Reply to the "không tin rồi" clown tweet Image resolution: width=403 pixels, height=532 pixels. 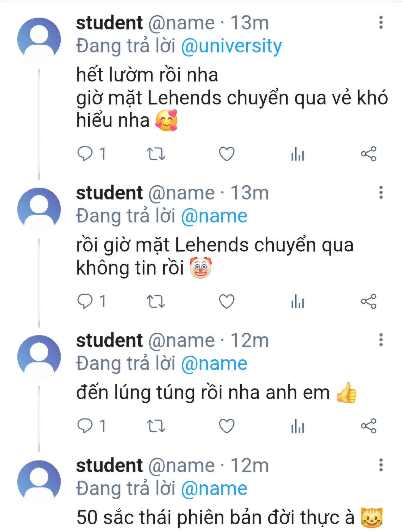[x=85, y=301]
